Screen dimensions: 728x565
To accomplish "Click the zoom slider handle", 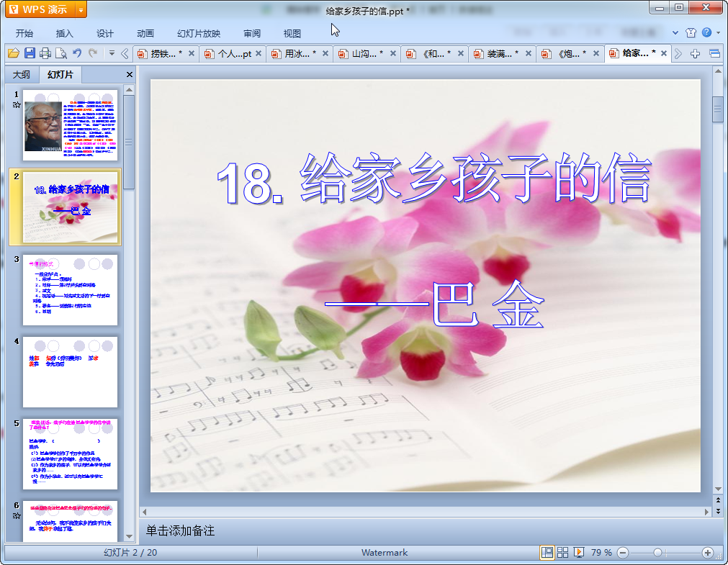I will 657,553.
